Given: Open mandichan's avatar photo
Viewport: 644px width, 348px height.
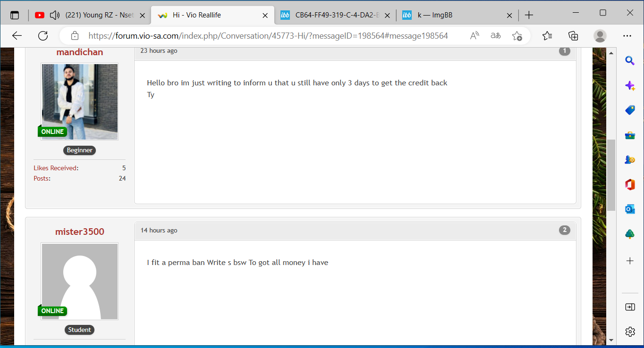Looking at the screenshot, I should pos(80,101).
